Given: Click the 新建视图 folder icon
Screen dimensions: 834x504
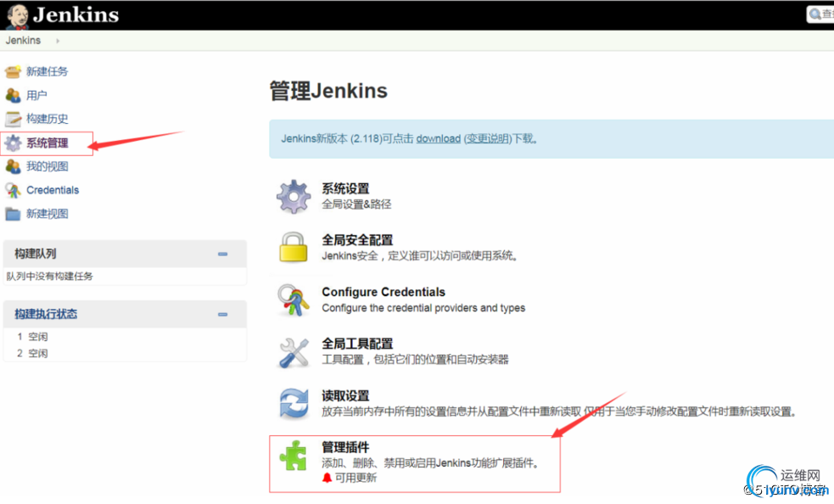Looking at the screenshot, I should pos(14,214).
